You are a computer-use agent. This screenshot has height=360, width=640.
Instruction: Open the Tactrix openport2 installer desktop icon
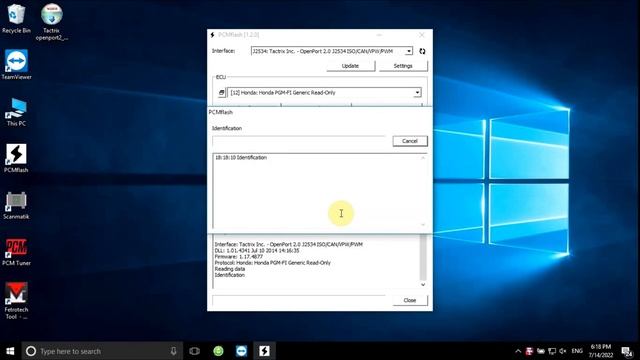pyautogui.click(x=51, y=22)
